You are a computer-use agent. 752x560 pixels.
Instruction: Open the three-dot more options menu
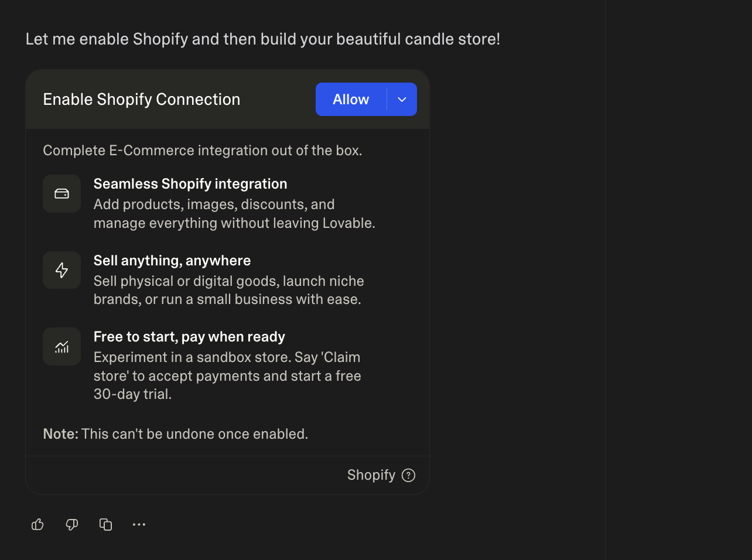[x=139, y=524]
